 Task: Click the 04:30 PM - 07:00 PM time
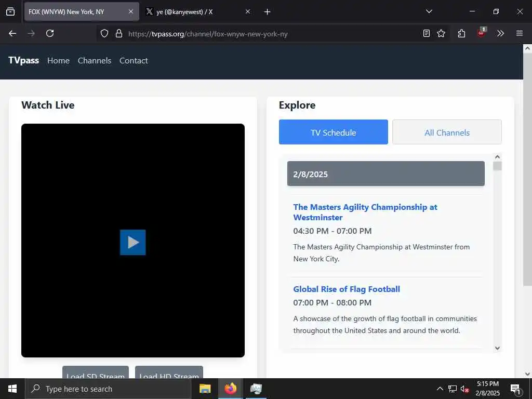pyautogui.click(x=332, y=231)
